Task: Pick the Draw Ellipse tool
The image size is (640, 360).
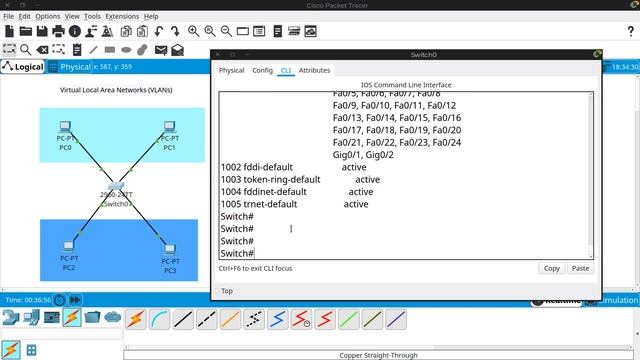Action: click(x=126, y=50)
